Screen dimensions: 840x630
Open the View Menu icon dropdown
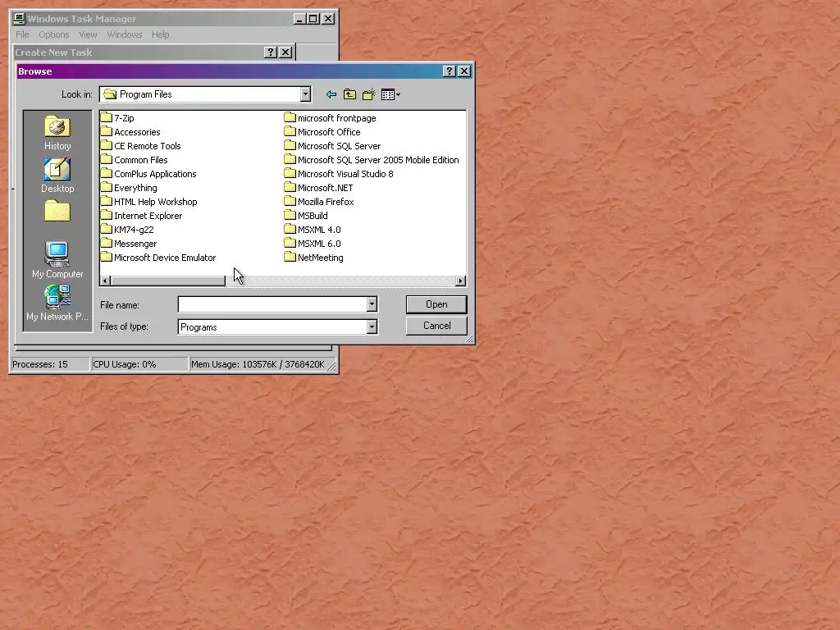tap(390, 94)
